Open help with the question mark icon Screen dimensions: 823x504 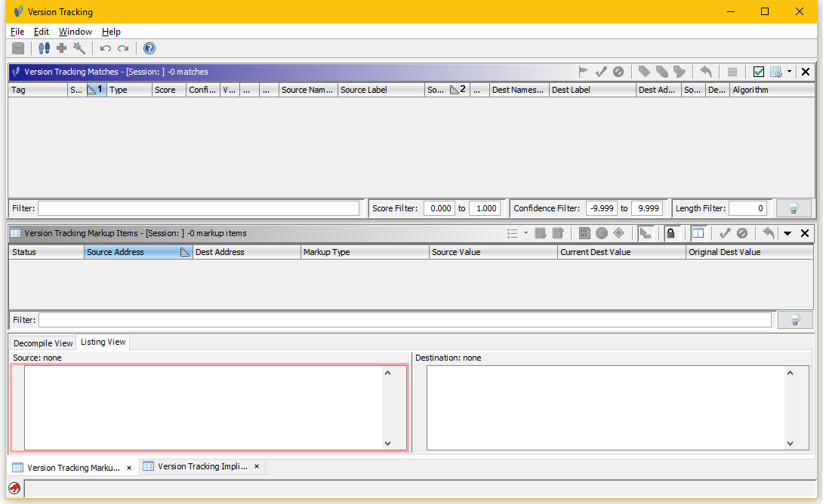coord(149,48)
